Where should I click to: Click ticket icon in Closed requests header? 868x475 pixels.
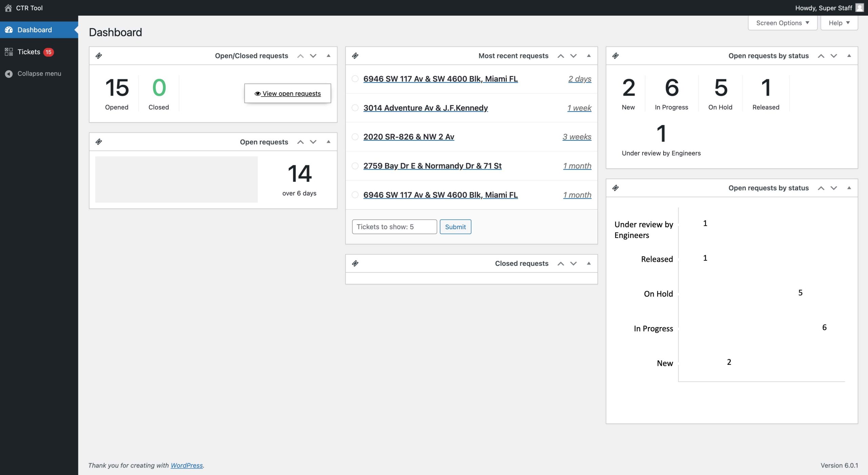click(355, 263)
